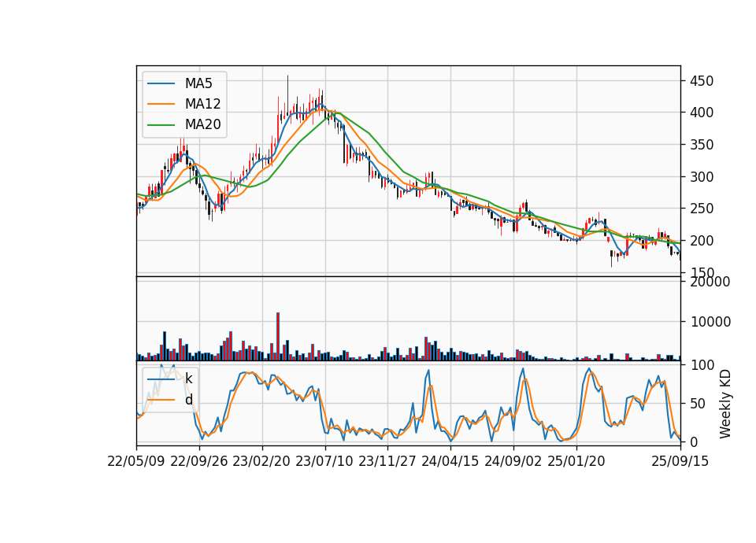Click the 24/09/02 date label
This screenshot has width=756, height=543.
[513, 461]
